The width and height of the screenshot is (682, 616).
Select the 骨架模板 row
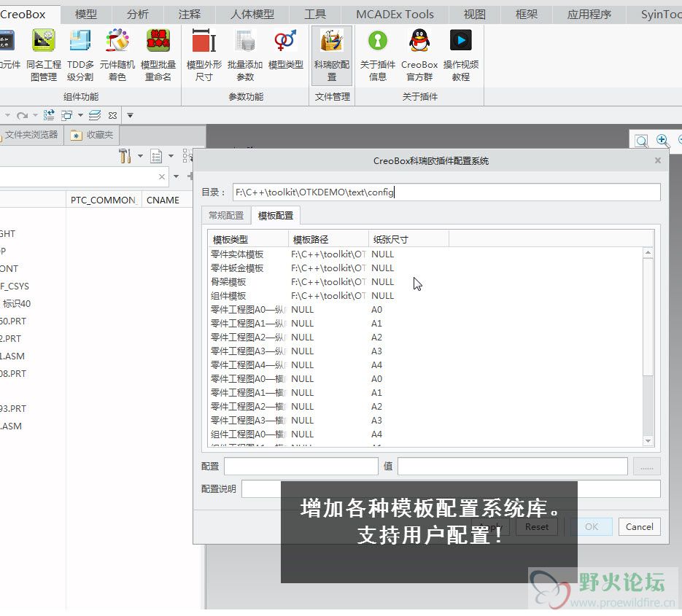pyautogui.click(x=426, y=281)
